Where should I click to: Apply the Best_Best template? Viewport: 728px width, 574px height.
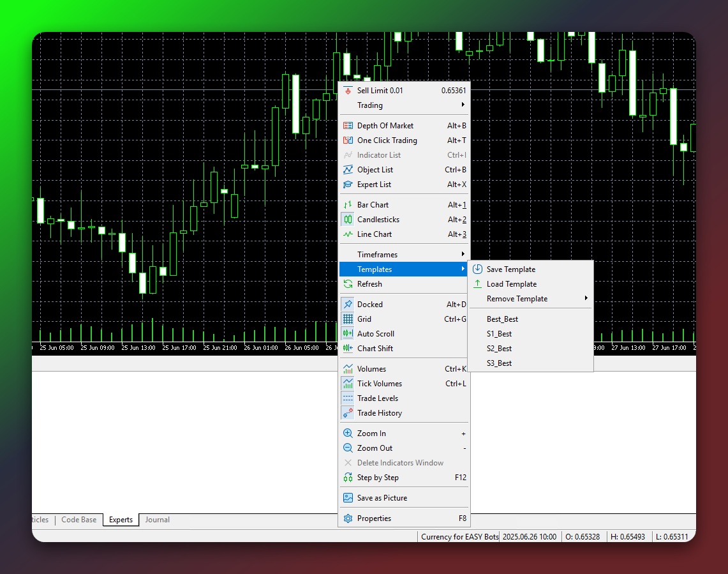(531, 319)
